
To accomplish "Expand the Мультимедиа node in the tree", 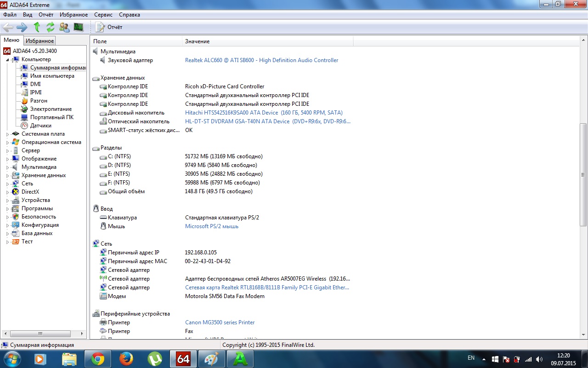I will (7, 167).
